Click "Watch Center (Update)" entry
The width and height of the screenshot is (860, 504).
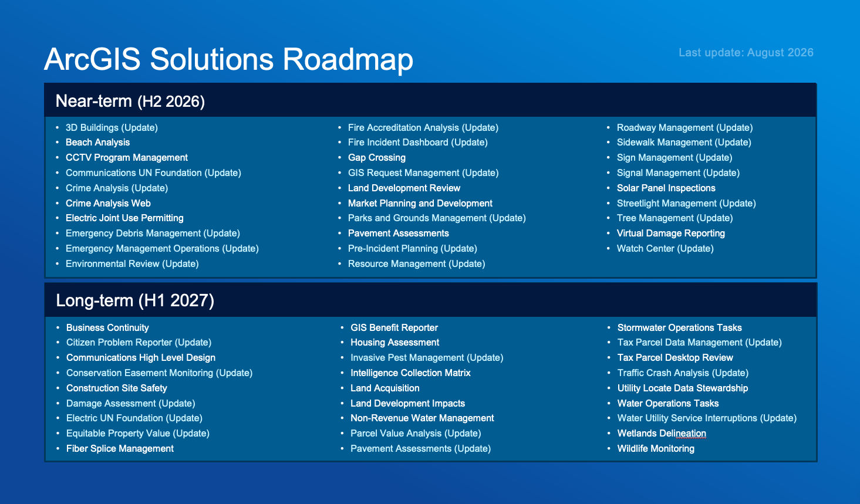(x=665, y=249)
